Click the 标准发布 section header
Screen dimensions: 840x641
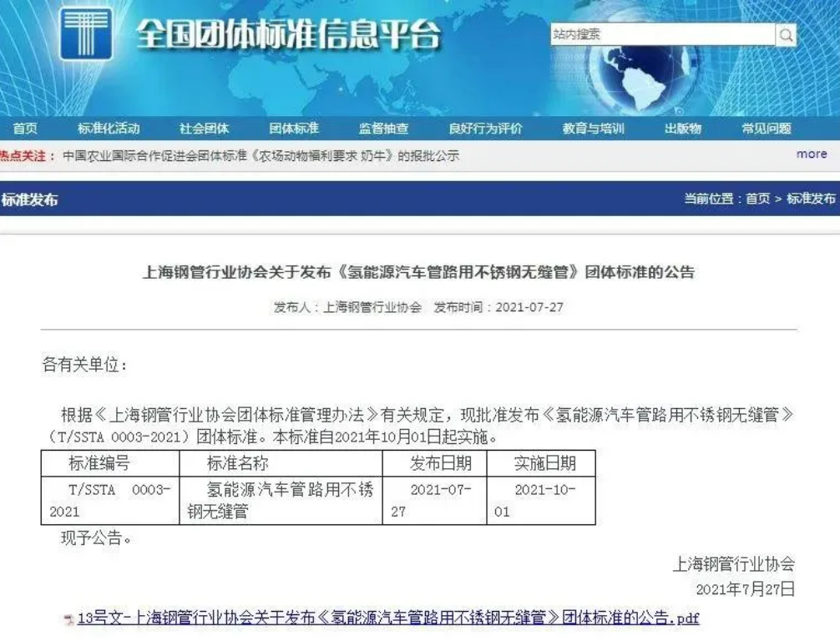pos(30,199)
